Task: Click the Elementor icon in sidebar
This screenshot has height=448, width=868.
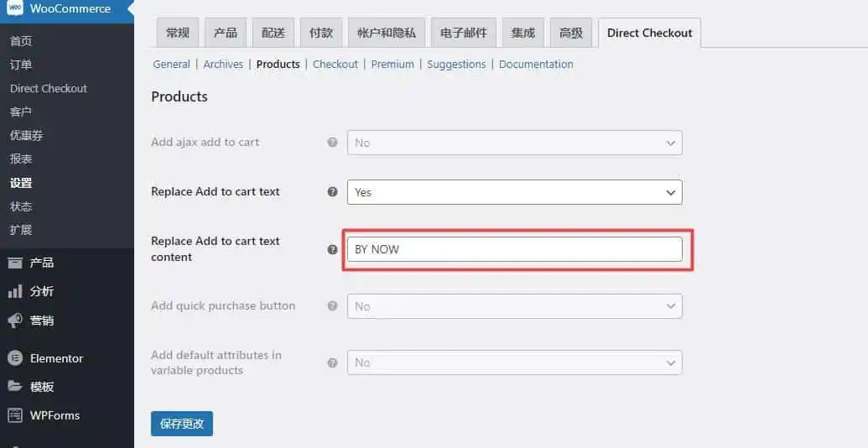Action: [15, 358]
